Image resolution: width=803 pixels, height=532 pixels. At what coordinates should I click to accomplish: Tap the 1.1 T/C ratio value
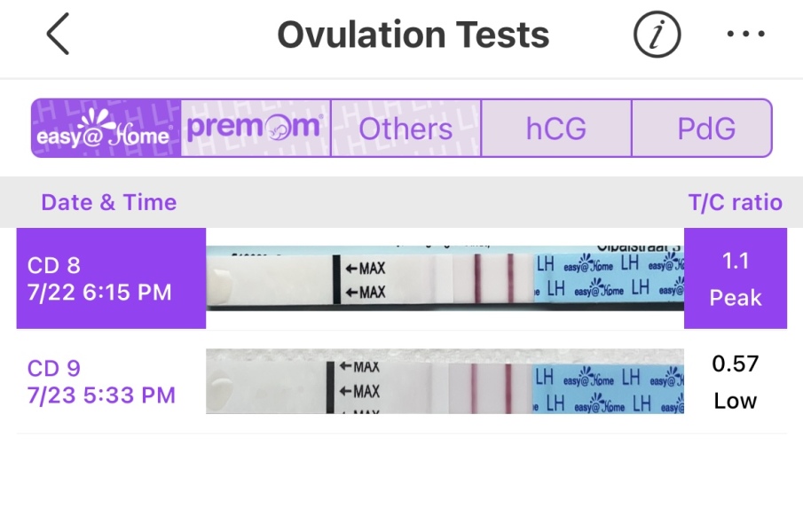pos(736,261)
